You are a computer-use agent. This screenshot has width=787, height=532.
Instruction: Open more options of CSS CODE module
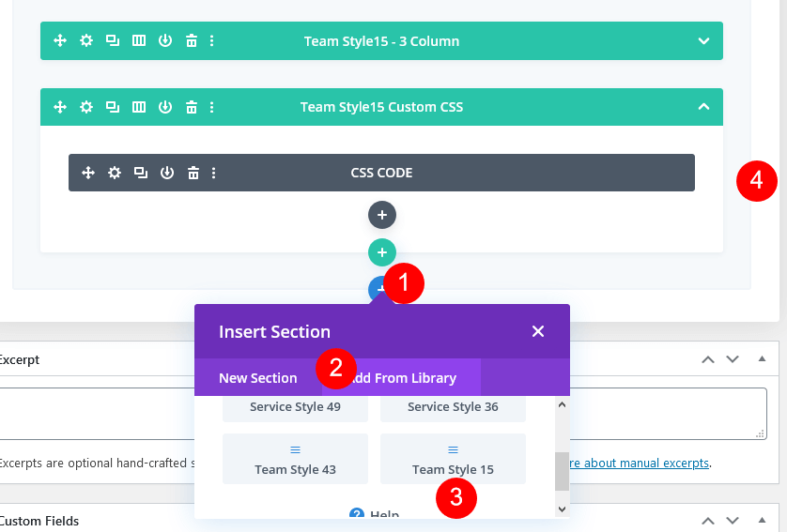(x=214, y=173)
